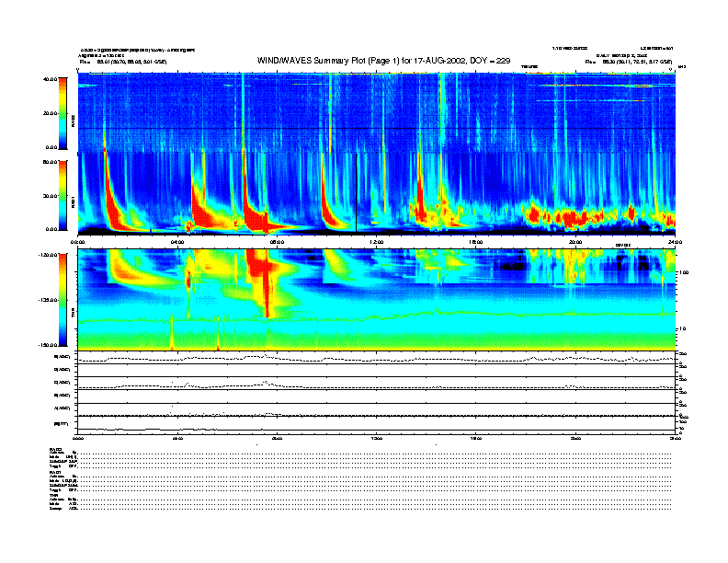
Task: Click inside the TNR spectrogram panel
Action: [377, 300]
